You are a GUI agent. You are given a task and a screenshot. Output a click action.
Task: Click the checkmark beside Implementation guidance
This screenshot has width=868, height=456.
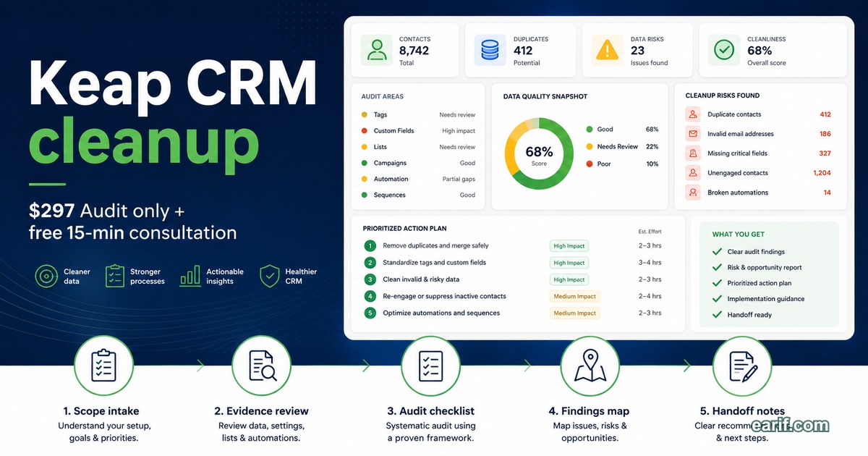[x=717, y=299]
